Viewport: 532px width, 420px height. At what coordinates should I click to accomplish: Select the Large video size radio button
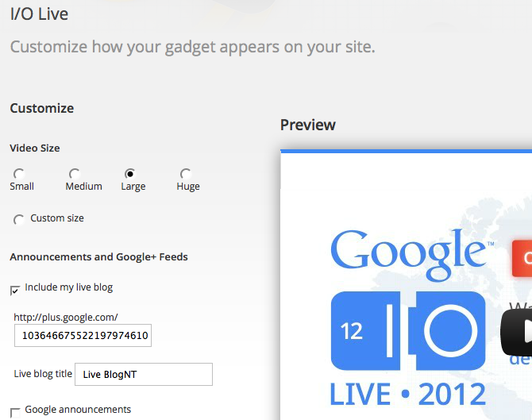(129, 174)
